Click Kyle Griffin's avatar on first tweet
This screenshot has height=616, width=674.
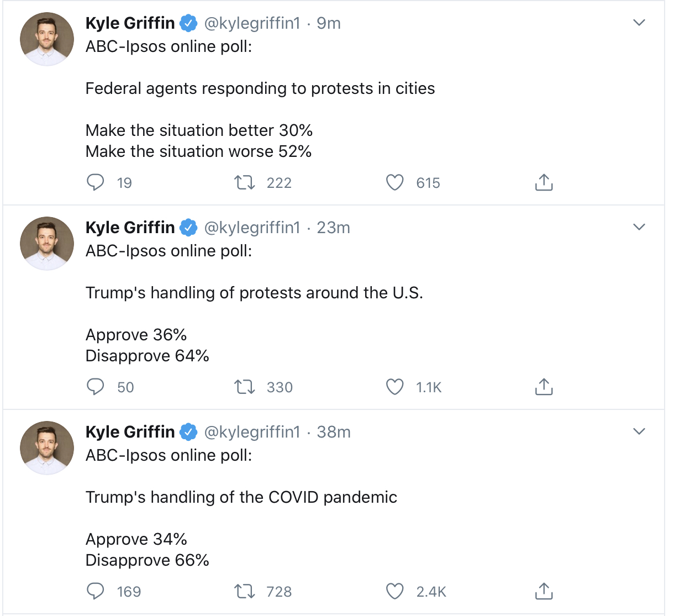[x=47, y=39]
